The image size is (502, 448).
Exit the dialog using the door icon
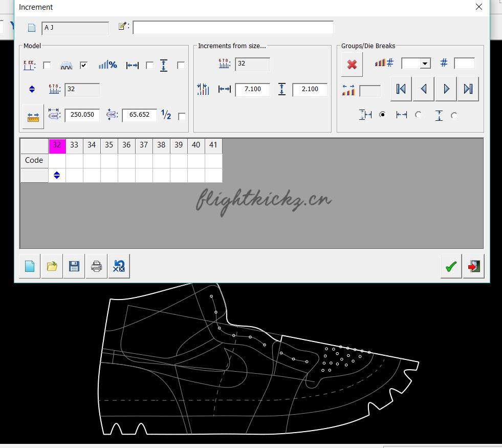[473, 267]
